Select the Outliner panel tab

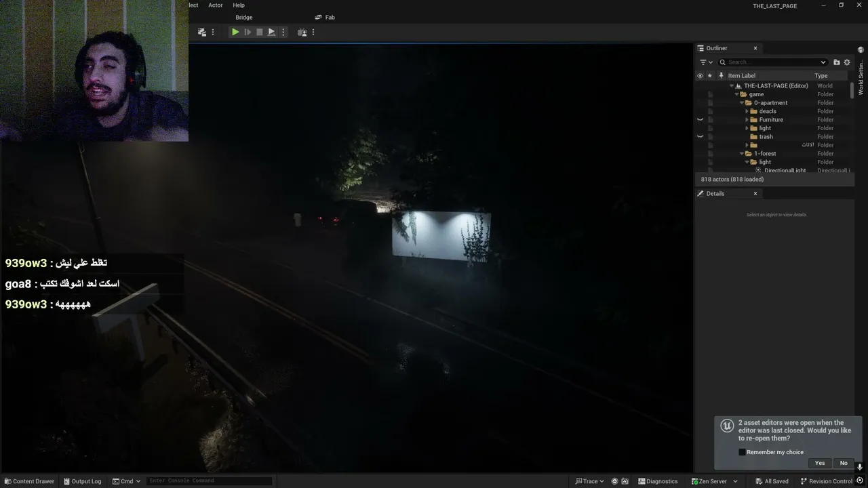click(x=717, y=48)
